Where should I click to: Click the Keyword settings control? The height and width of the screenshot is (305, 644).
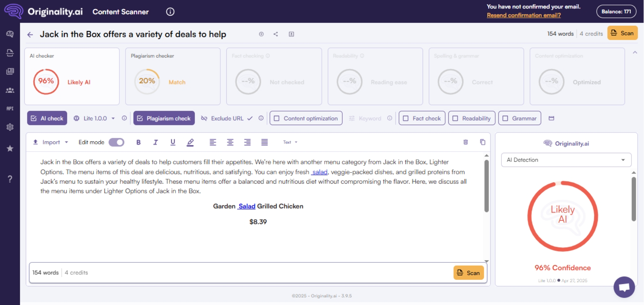pos(365,118)
